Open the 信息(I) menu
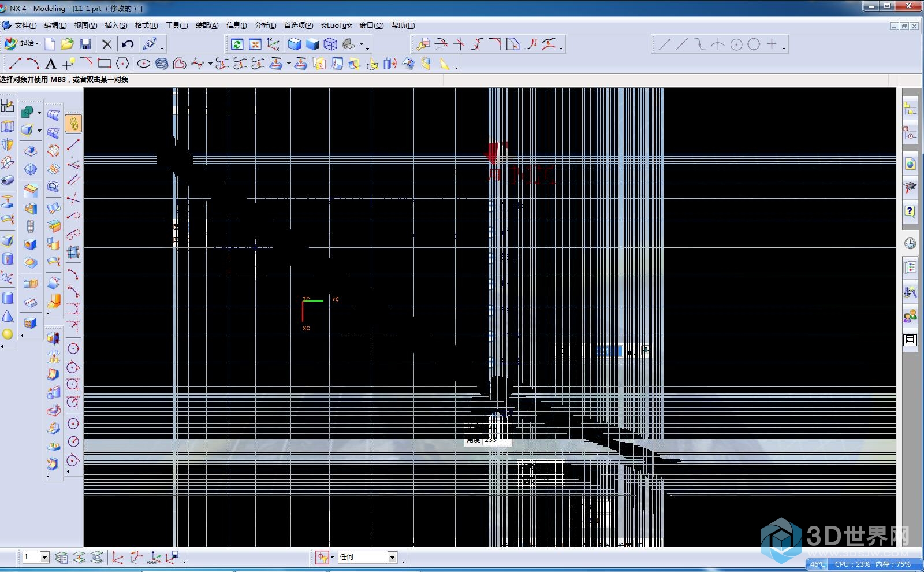Screen dimensions: 924x572 236,25
